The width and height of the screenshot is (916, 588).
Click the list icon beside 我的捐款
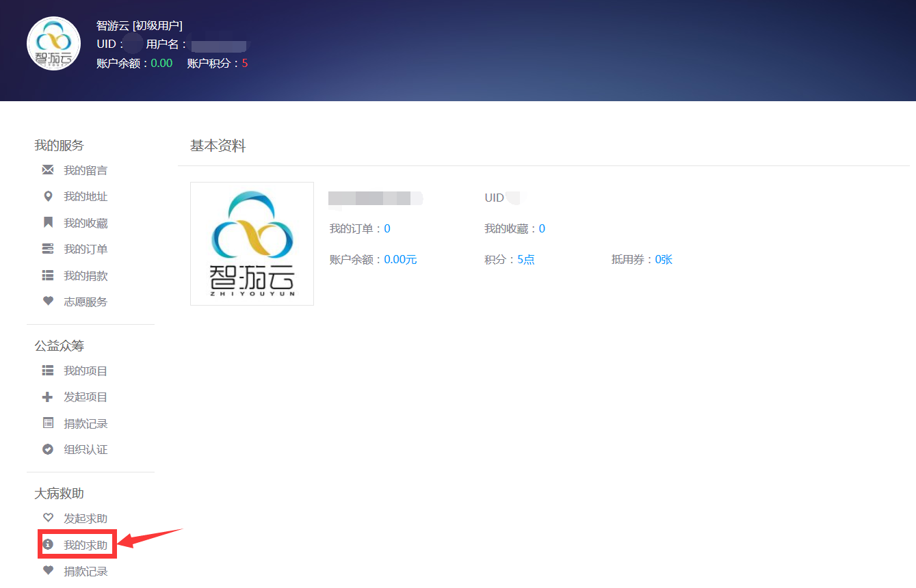(48, 276)
